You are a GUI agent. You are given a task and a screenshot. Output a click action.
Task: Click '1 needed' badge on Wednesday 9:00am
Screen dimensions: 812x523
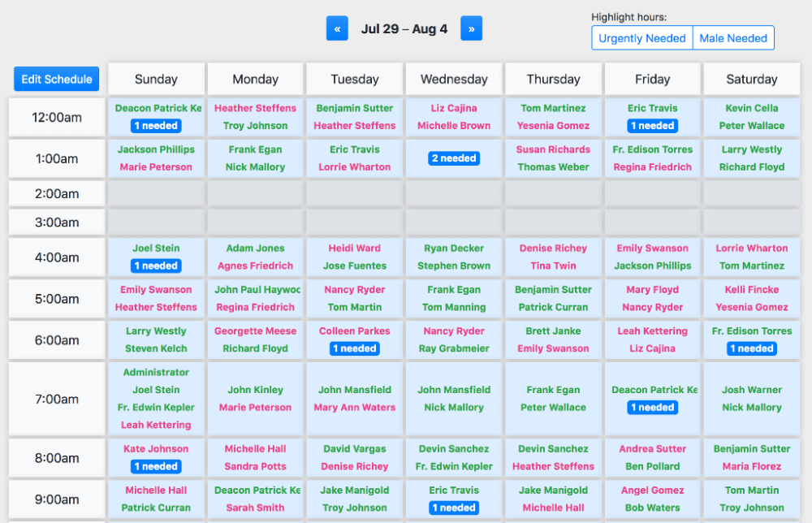[454, 508]
